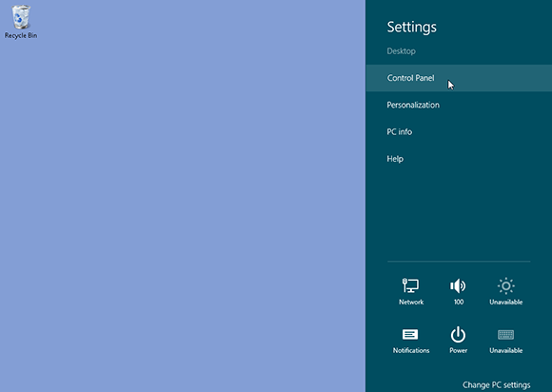Image resolution: width=552 pixels, height=392 pixels.
Task: Click the Notifications text label
Action: (x=411, y=350)
